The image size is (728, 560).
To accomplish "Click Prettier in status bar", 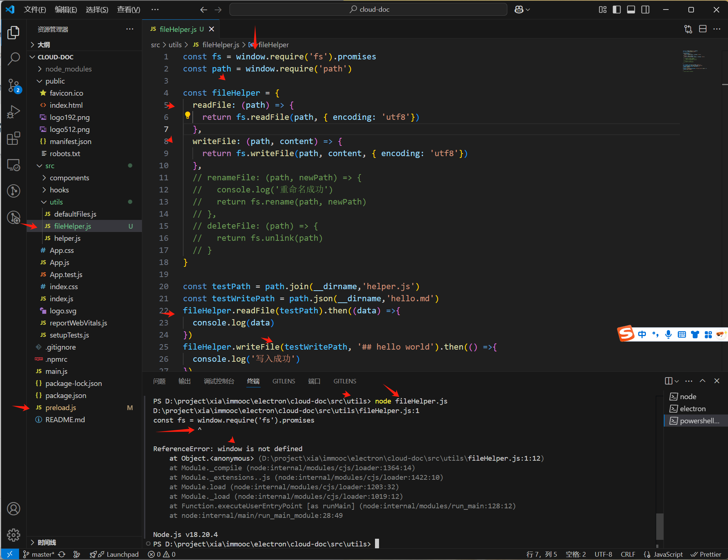I will [x=706, y=554].
